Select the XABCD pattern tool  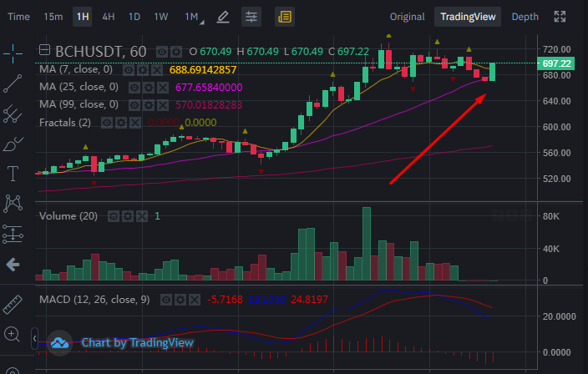[13, 204]
